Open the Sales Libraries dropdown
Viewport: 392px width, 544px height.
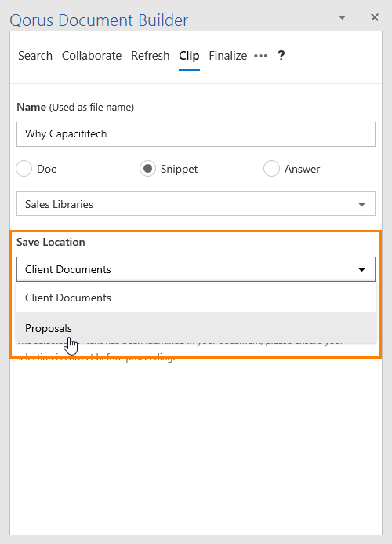point(196,203)
